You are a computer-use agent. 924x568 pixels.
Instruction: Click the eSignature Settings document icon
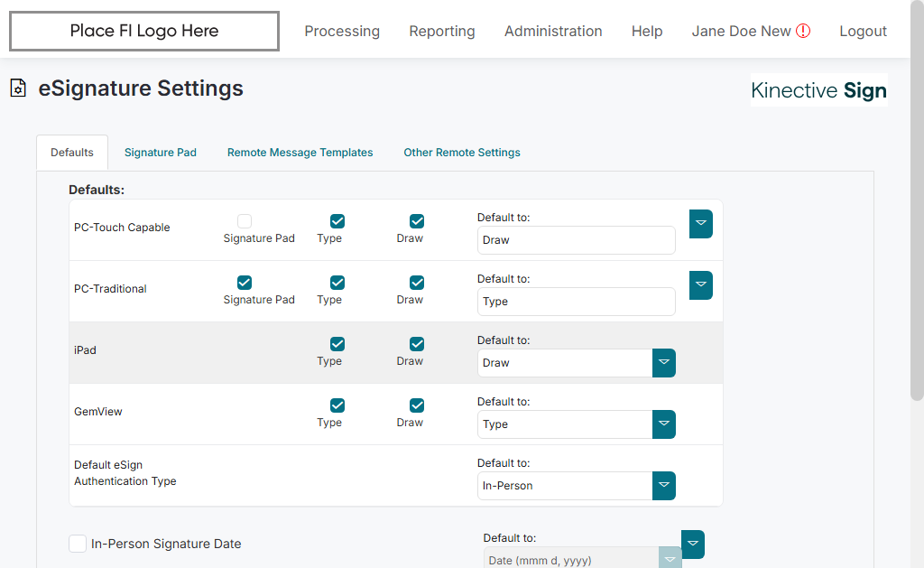17,88
